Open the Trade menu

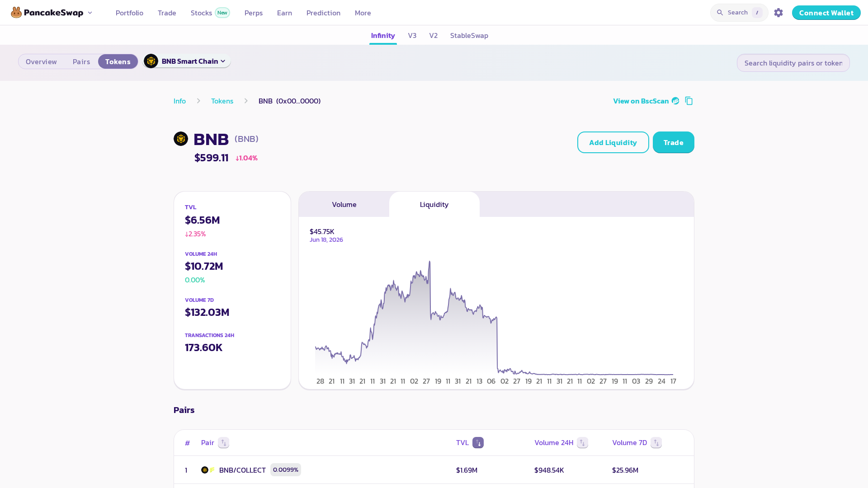(167, 13)
